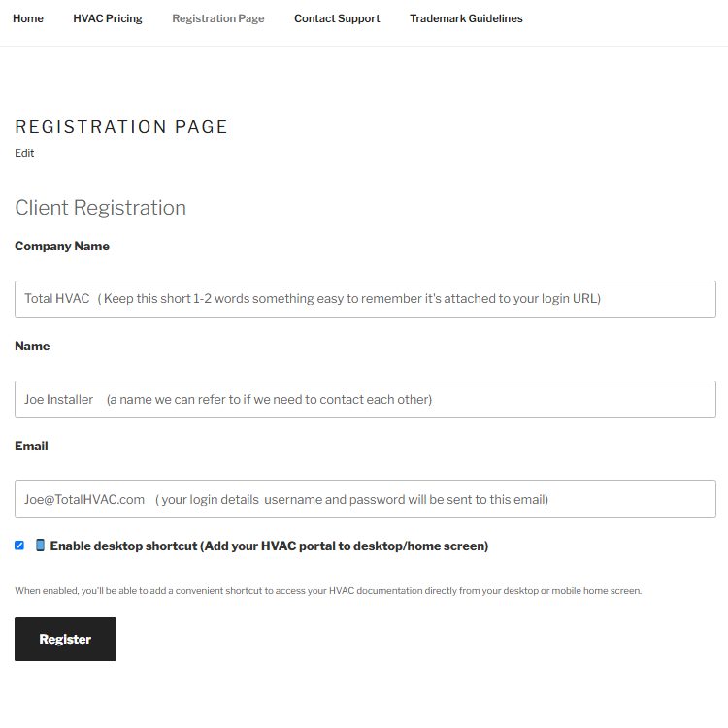Select the Registration Page nav item
Image resolution: width=728 pixels, height=728 pixels.
coord(218,18)
